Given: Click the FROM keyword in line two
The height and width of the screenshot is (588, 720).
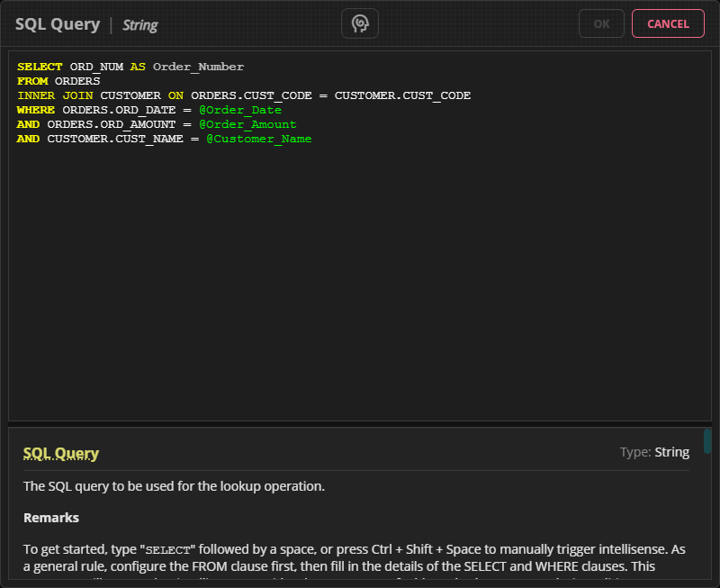Looking at the screenshot, I should 32,81.
